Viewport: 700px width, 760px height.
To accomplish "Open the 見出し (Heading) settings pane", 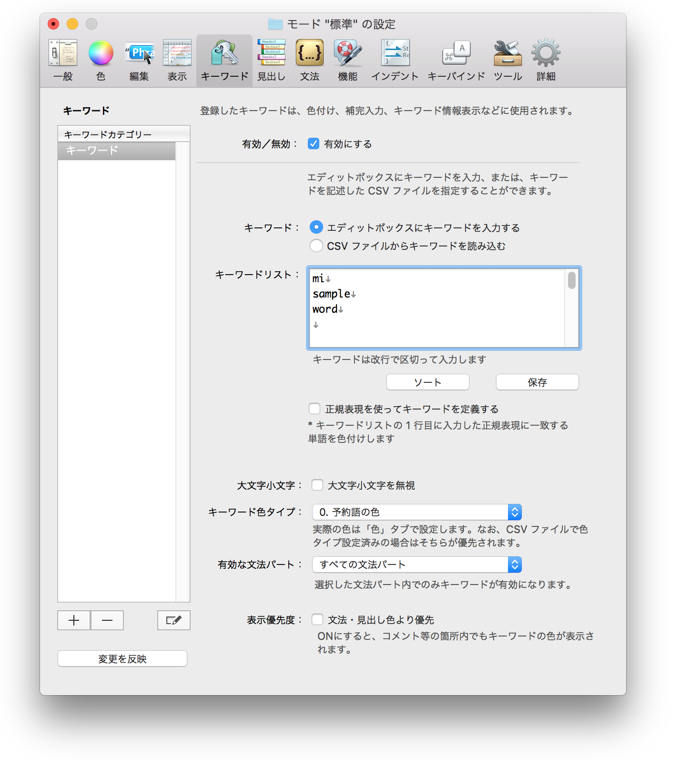I will click(x=271, y=60).
